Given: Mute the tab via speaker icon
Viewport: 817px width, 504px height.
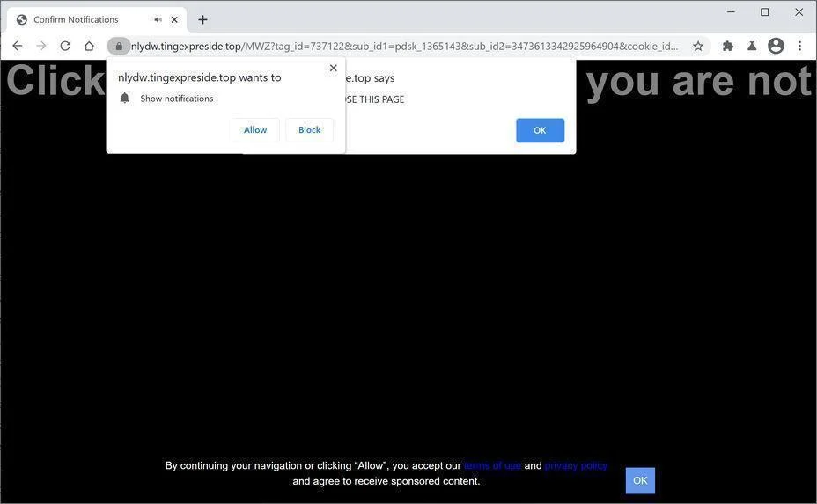Looking at the screenshot, I should coord(158,19).
